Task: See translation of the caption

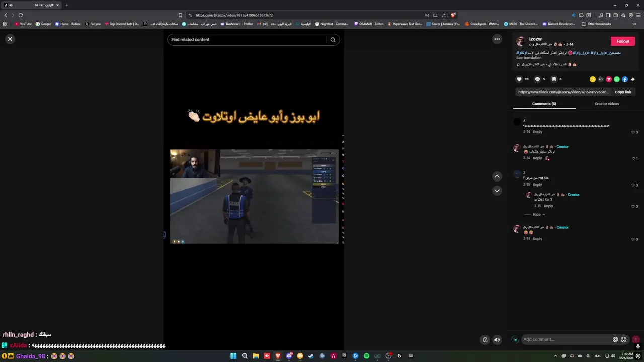Action: click(529, 58)
